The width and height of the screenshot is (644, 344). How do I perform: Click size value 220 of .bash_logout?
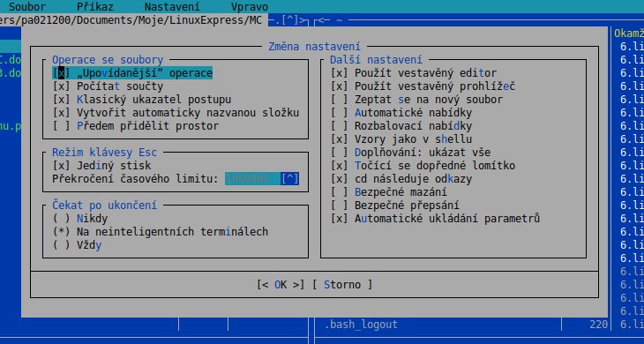(x=598, y=325)
